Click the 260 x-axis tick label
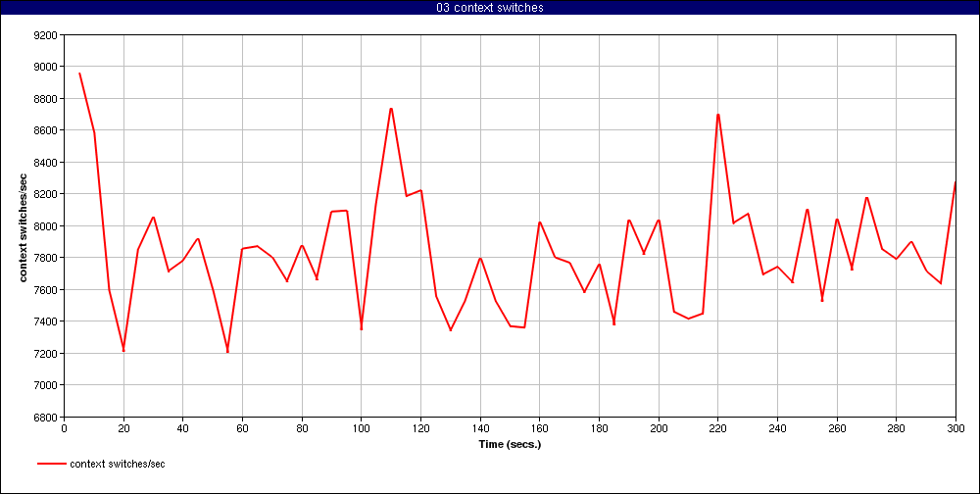The image size is (980, 494). pos(837,429)
